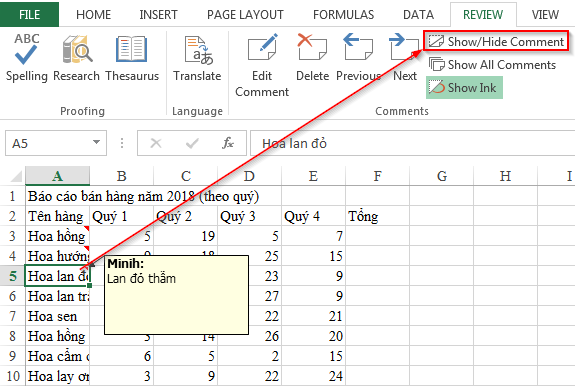Select the Hoa cẩm cell in row 9
This screenshot has height=386, width=575.
pyautogui.click(x=57, y=356)
